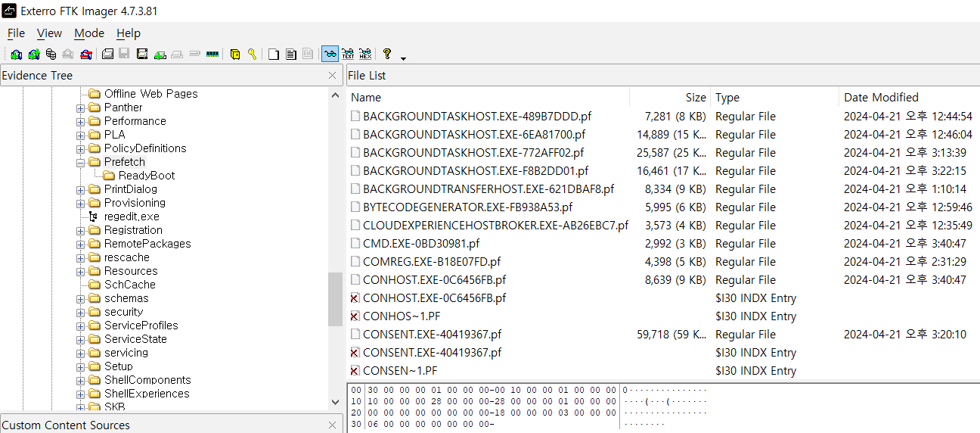This screenshot has height=433, width=980.
Task: Open the Help menu
Action: (129, 33)
